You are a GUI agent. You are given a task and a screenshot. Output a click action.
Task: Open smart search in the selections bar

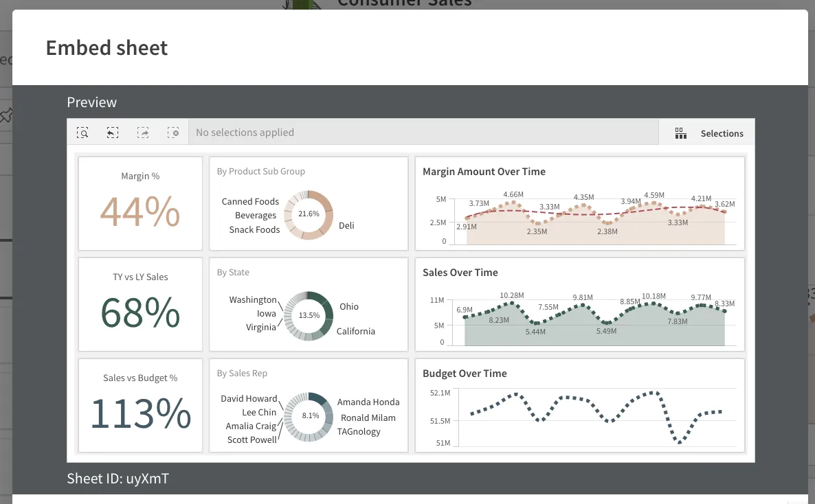tap(82, 133)
